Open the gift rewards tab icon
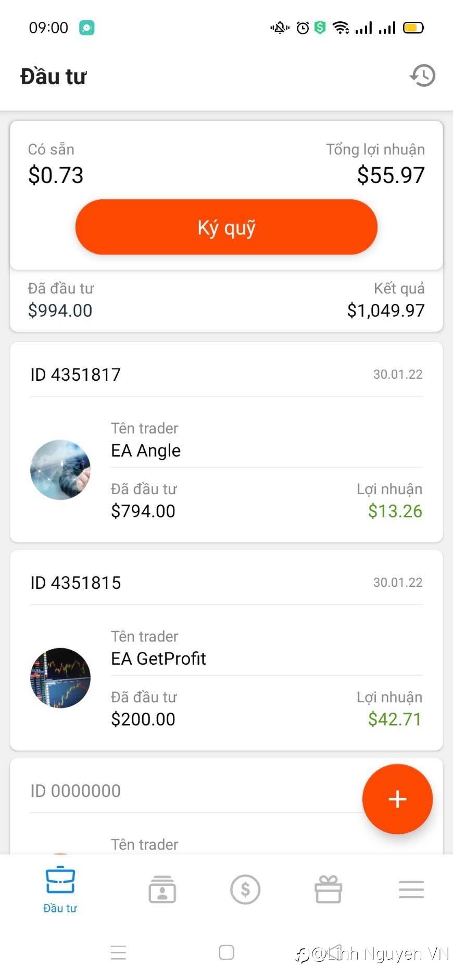The width and height of the screenshot is (453, 980). [328, 889]
